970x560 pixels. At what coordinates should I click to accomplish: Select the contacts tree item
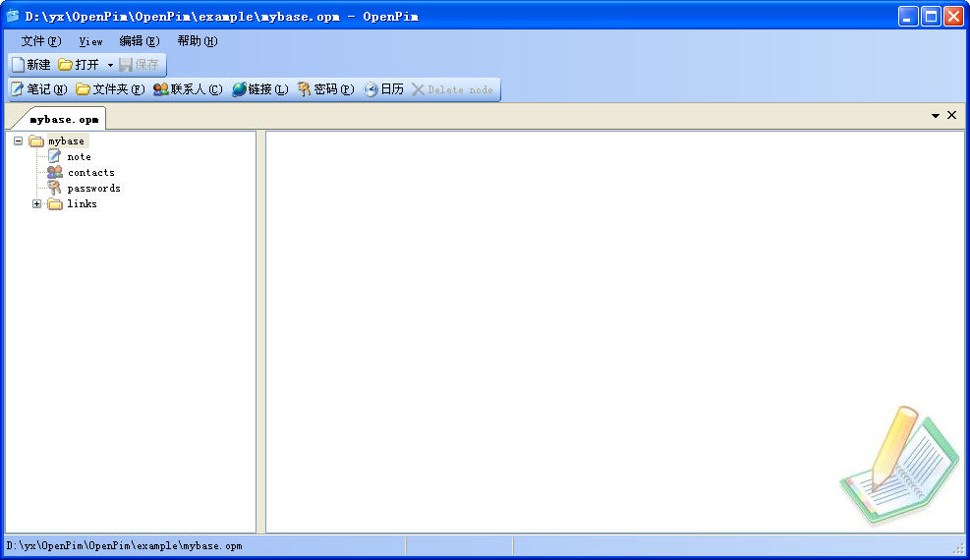pyautogui.click(x=91, y=173)
